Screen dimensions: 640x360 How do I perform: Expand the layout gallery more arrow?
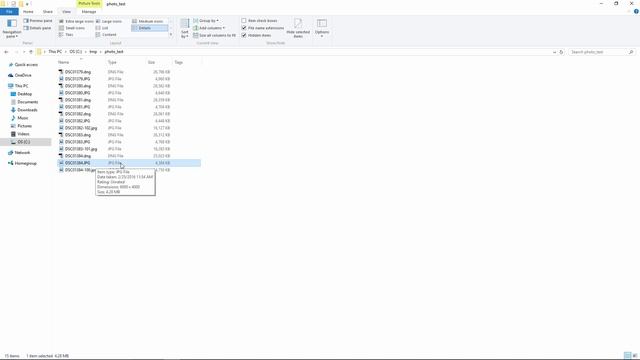[171, 35]
